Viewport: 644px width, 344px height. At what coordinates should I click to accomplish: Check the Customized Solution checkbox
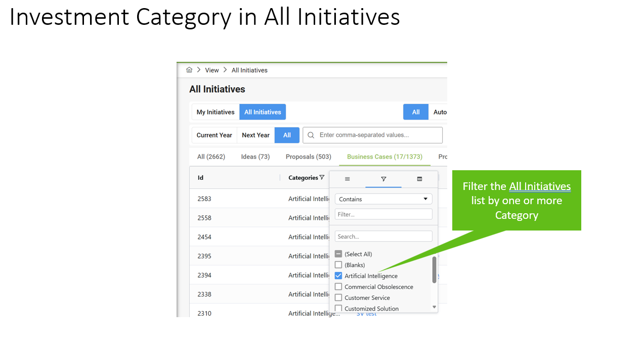338,308
